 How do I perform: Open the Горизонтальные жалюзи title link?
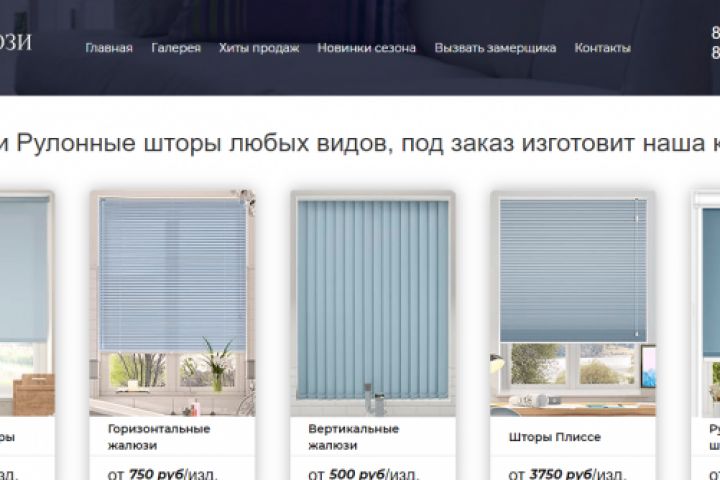[159, 437]
